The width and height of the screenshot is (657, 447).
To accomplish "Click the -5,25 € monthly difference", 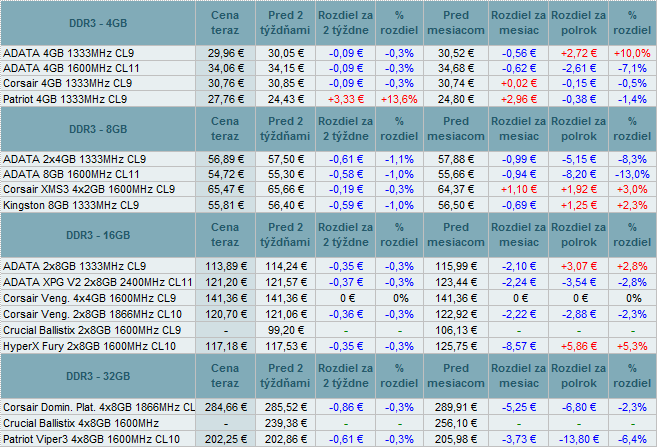I will point(519,407).
